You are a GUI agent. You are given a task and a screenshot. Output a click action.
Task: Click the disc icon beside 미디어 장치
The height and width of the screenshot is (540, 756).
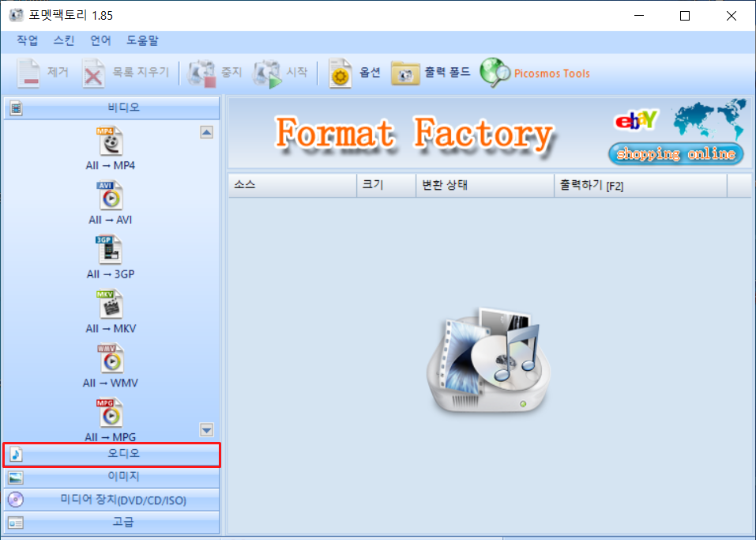tap(16, 500)
